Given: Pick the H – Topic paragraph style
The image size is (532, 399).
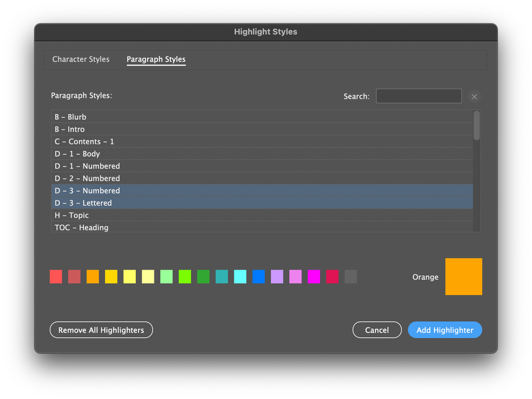Looking at the screenshot, I should click(71, 215).
